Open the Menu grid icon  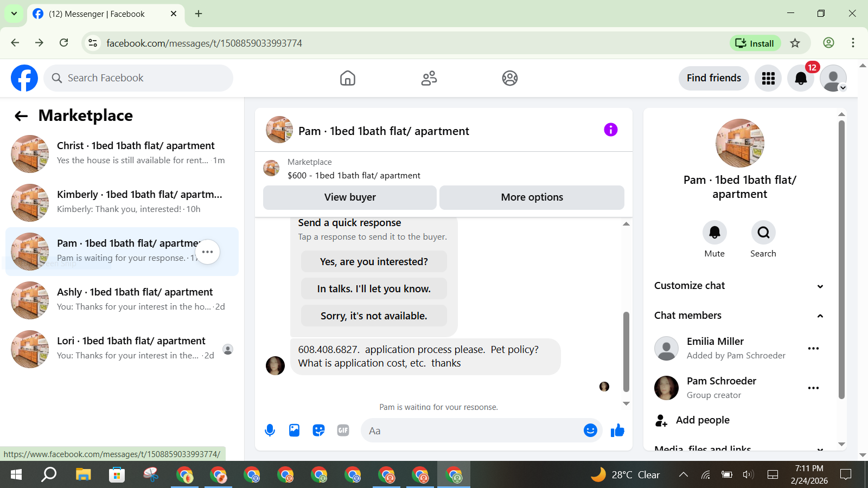click(768, 78)
